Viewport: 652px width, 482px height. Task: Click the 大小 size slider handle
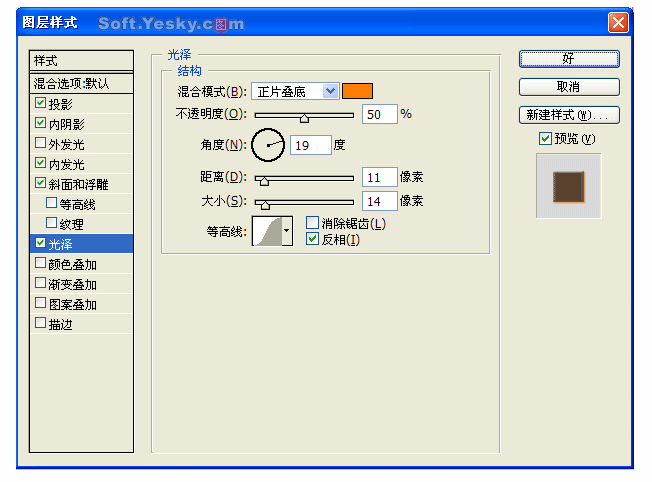[265, 205]
